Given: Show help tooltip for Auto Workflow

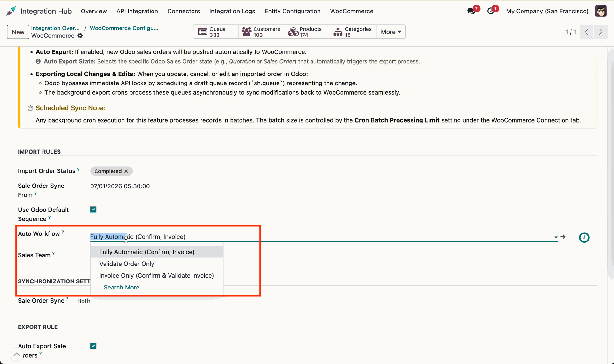Looking at the screenshot, I should (x=63, y=232).
